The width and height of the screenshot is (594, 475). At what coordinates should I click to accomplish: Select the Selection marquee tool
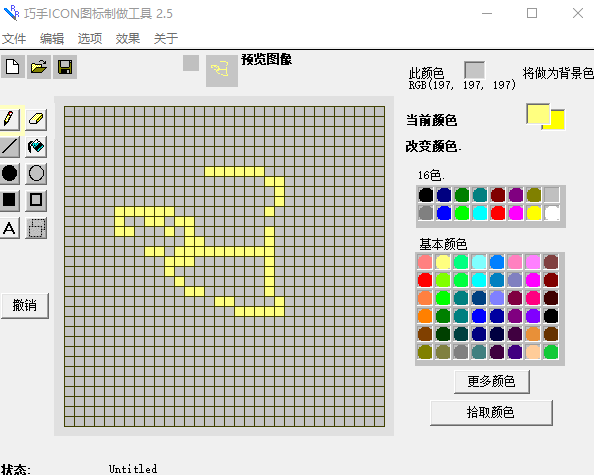click(36, 228)
